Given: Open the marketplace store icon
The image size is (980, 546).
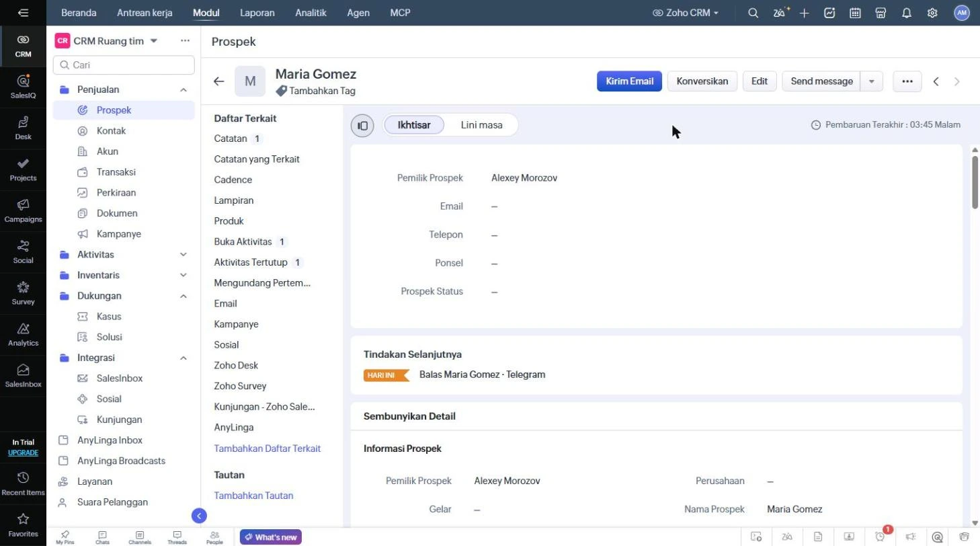Looking at the screenshot, I should click(x=881, y=13).
